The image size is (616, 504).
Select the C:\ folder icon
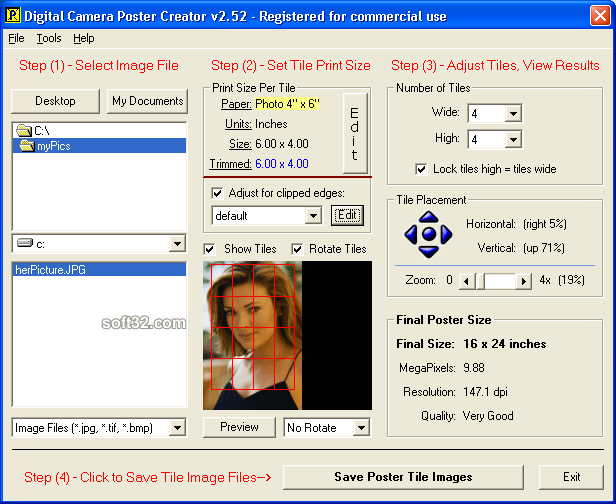[x=24, y=130]
